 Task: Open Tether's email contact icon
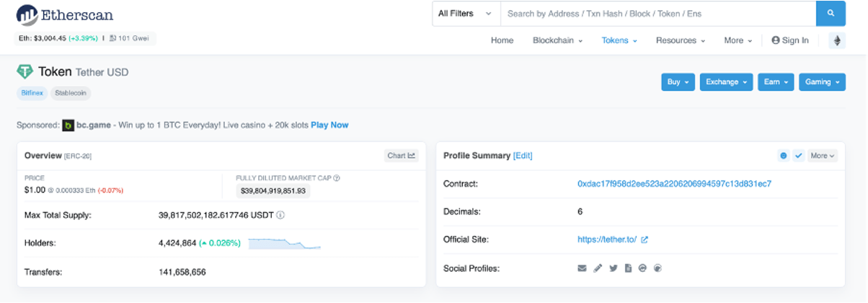pos(583,268)
